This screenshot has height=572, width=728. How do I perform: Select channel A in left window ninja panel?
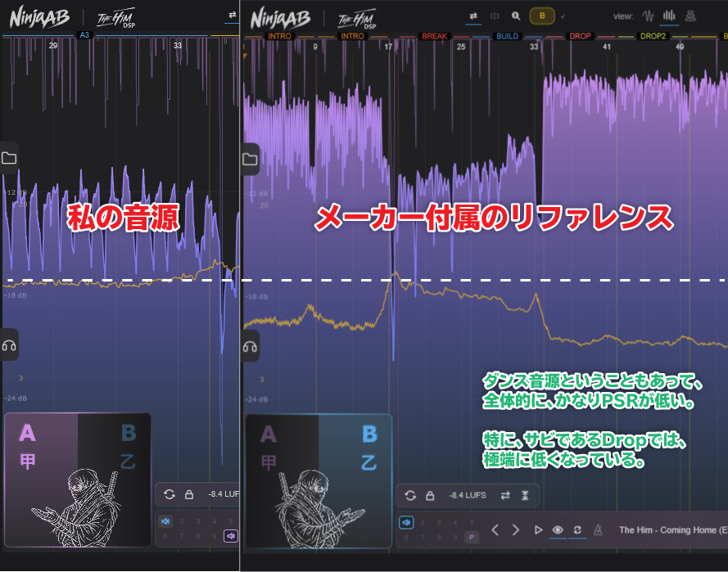(28, 433)
